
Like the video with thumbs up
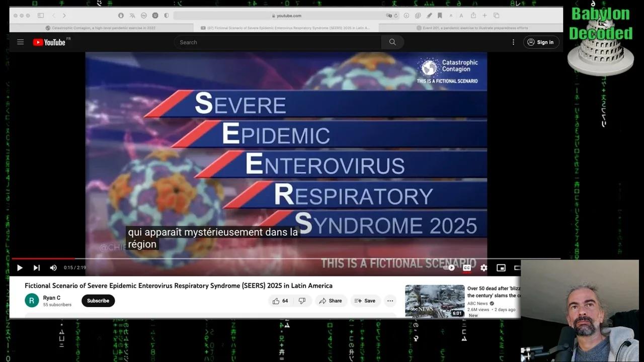pyautogui.click(x=280, y=301)
